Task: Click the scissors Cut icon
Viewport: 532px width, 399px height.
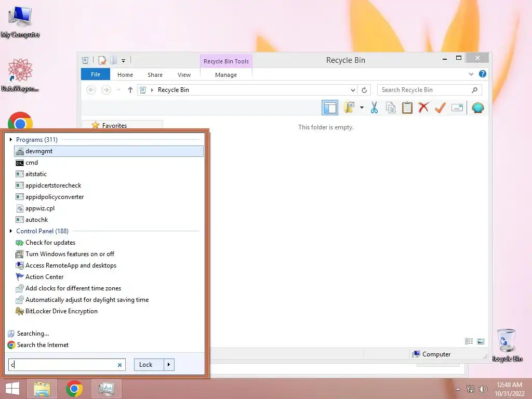Action: click(374, 108)
